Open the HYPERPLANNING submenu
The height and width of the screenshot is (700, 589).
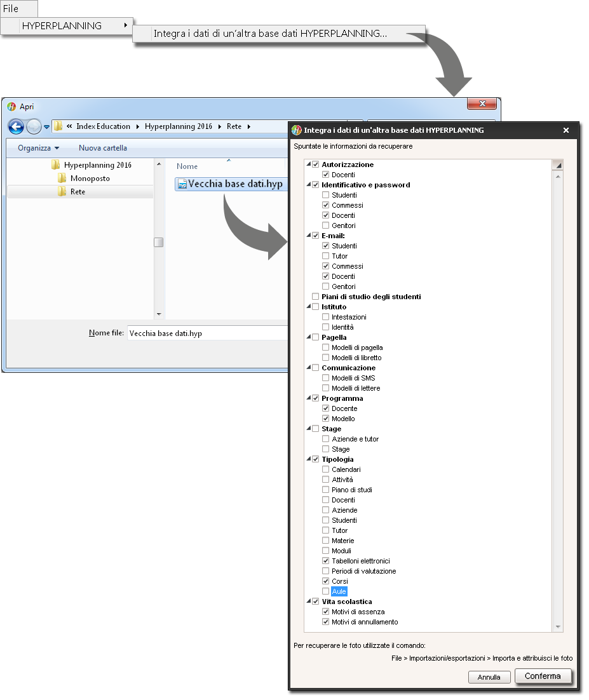[x=67, y=26]
